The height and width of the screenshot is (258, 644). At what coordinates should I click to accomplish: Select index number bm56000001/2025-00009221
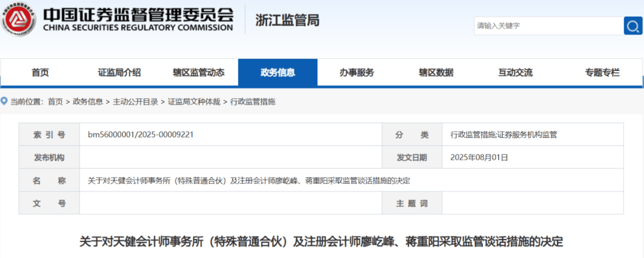pyautogui.click(x=141, y=134)
